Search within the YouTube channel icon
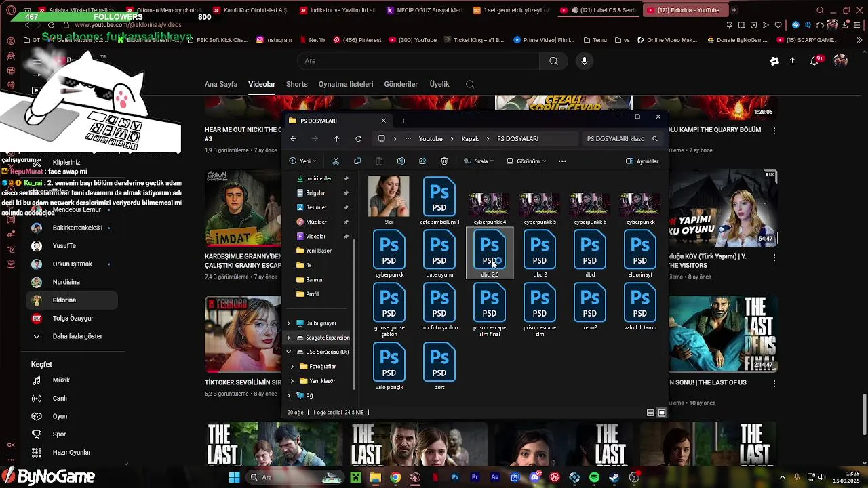The width and height of the screenshot is (868, 488). click(x=470, y=85)
